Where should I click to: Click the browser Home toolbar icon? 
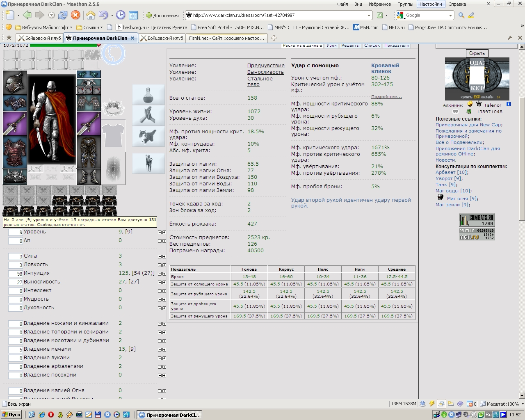[91, 15]
